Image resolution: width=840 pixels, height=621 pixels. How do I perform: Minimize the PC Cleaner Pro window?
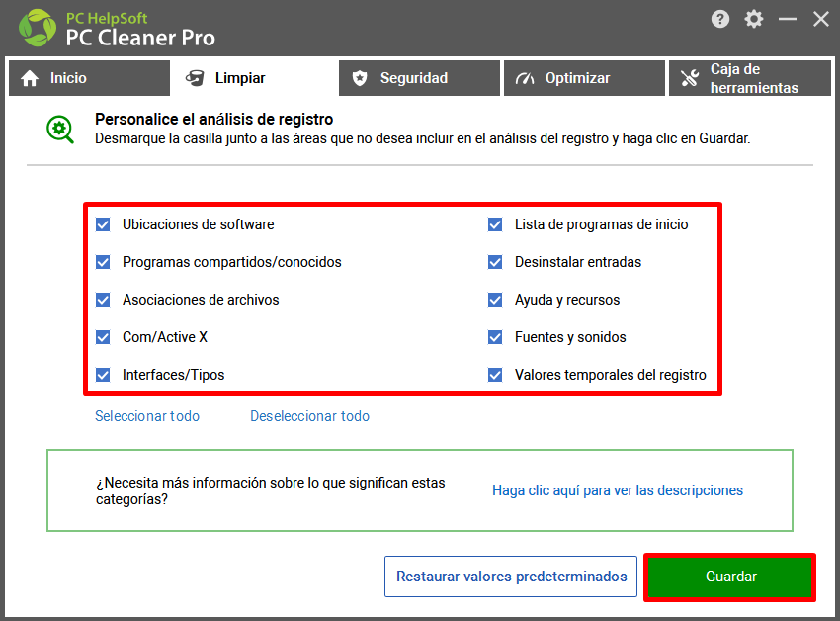[787, 20]
